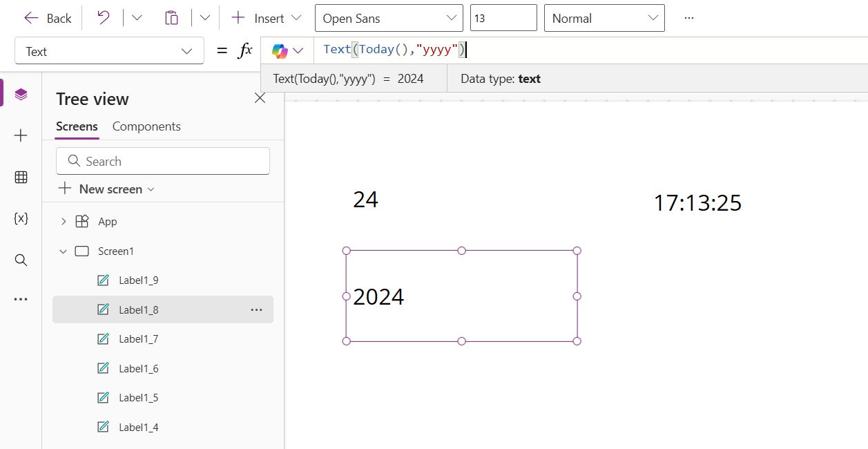Open the Open Sans font dropdown
This screenshot has height=449, width=868.
tap(389, 18)
